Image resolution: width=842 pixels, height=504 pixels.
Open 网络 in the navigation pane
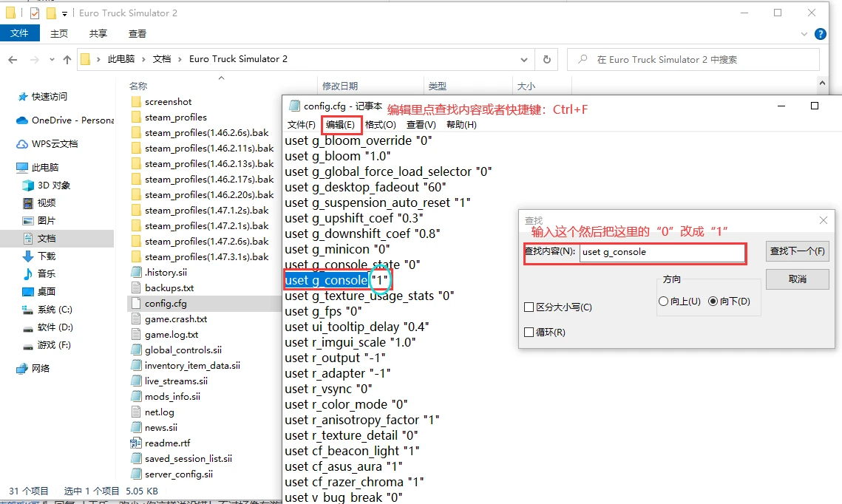33,368
